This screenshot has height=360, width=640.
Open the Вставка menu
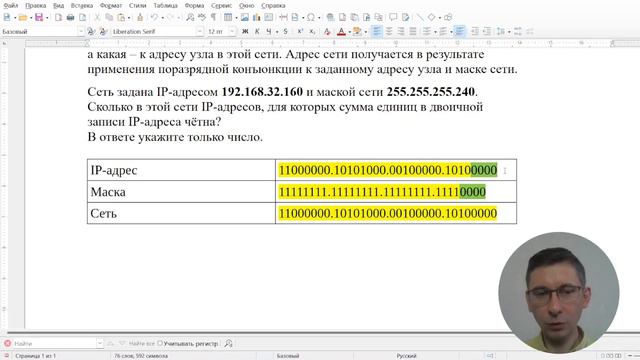[x=82, y=6]
